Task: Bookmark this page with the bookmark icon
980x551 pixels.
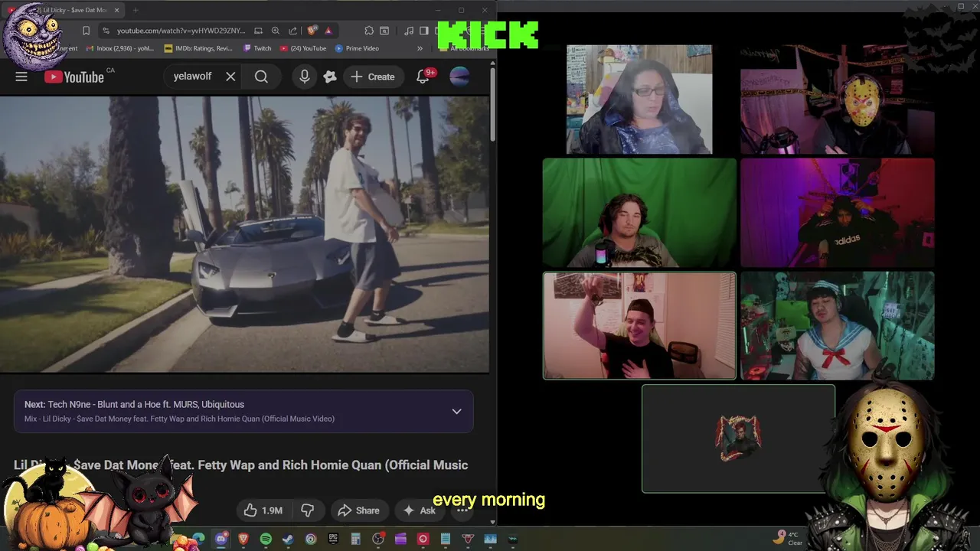Action: tap(86, 31)
